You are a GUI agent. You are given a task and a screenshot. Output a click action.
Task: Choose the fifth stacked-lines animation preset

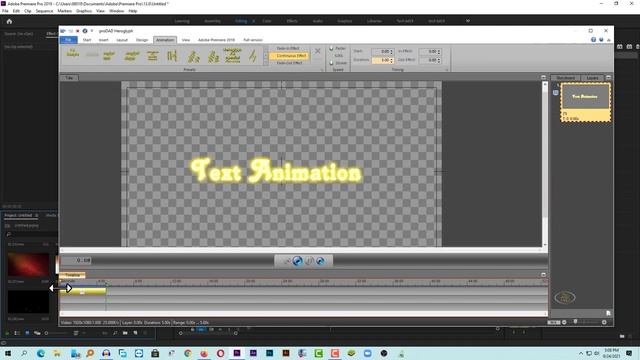click(153, 56)
